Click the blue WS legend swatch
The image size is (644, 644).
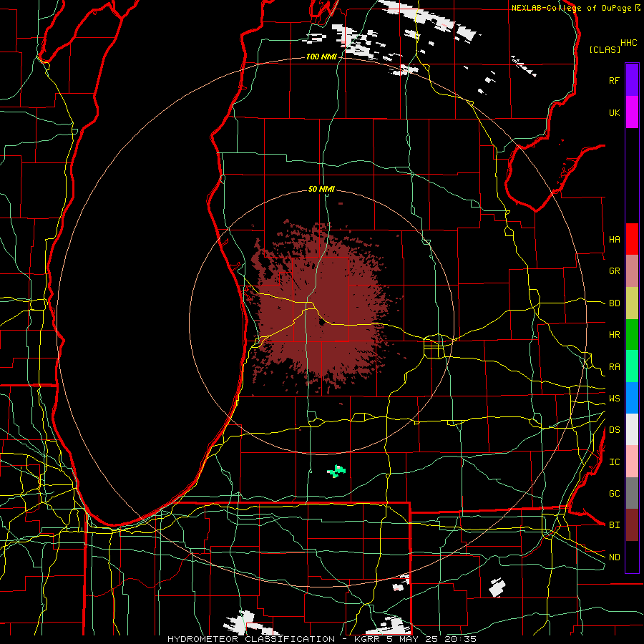[632, 398]
